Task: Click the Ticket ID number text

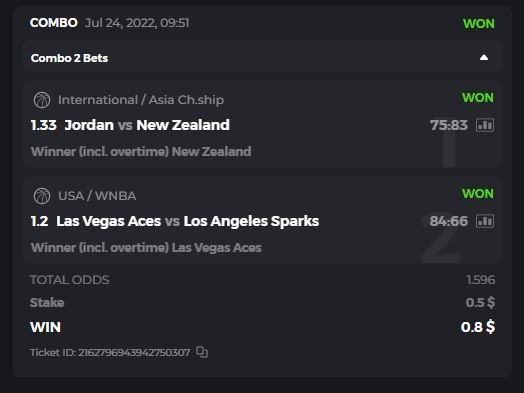Action: 134,353
